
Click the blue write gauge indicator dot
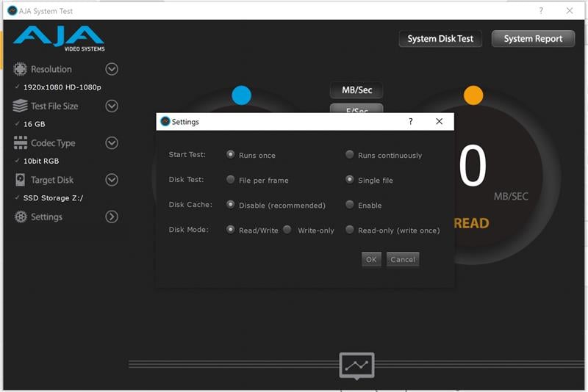click(241, 95)
